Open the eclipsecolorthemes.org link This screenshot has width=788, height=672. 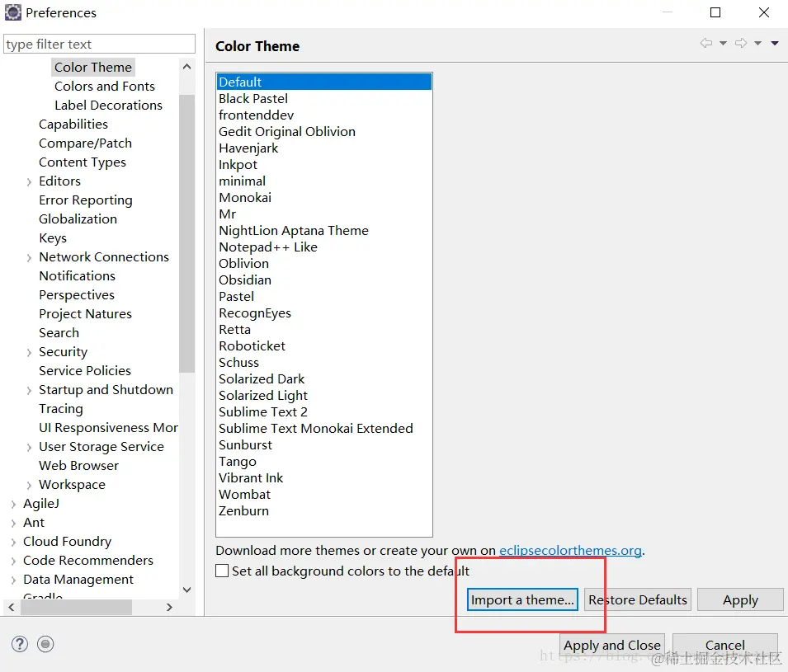click(570, 551)
